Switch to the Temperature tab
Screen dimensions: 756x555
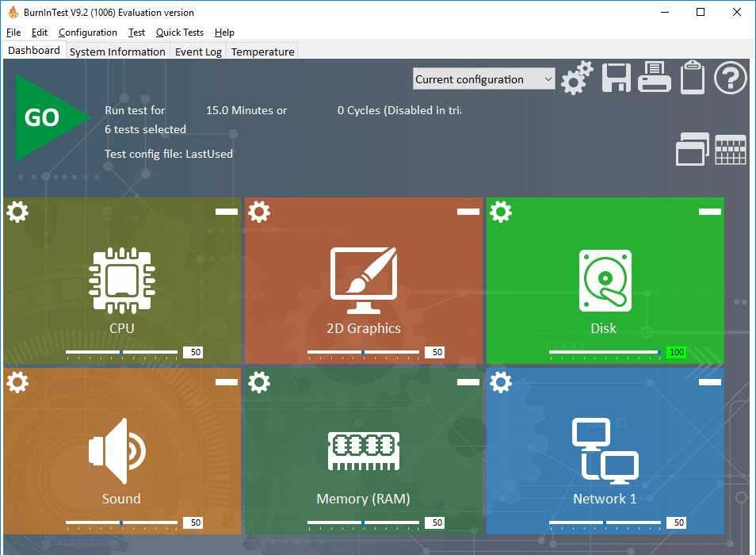point(262,52)
